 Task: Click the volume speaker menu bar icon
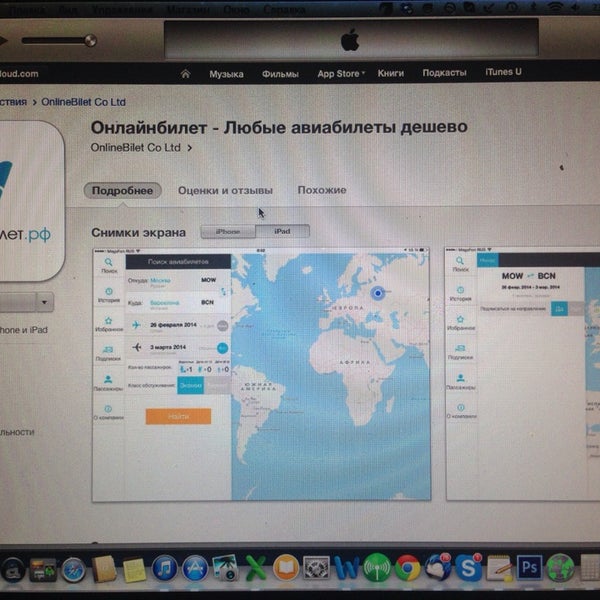click(574, 8)
